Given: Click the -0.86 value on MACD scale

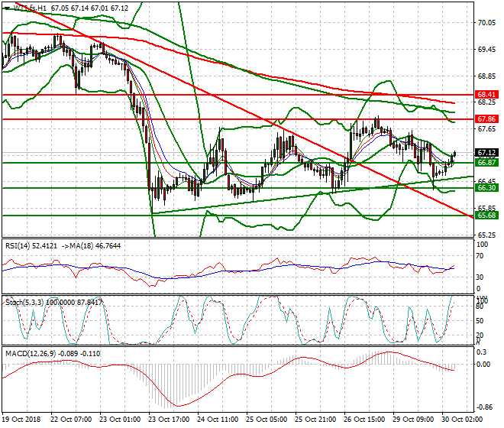Looking at the screenshot, I should pyautogui.click(x=483, y=407).
